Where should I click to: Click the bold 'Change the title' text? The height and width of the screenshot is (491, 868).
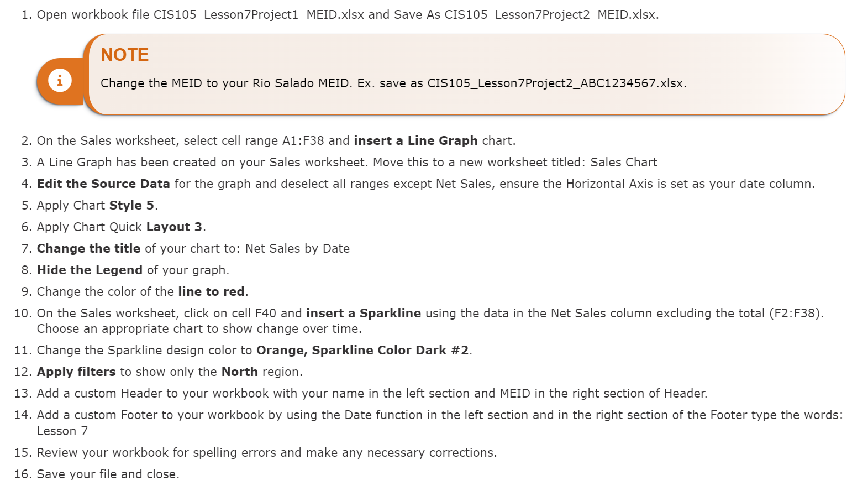tap(88, 249)
